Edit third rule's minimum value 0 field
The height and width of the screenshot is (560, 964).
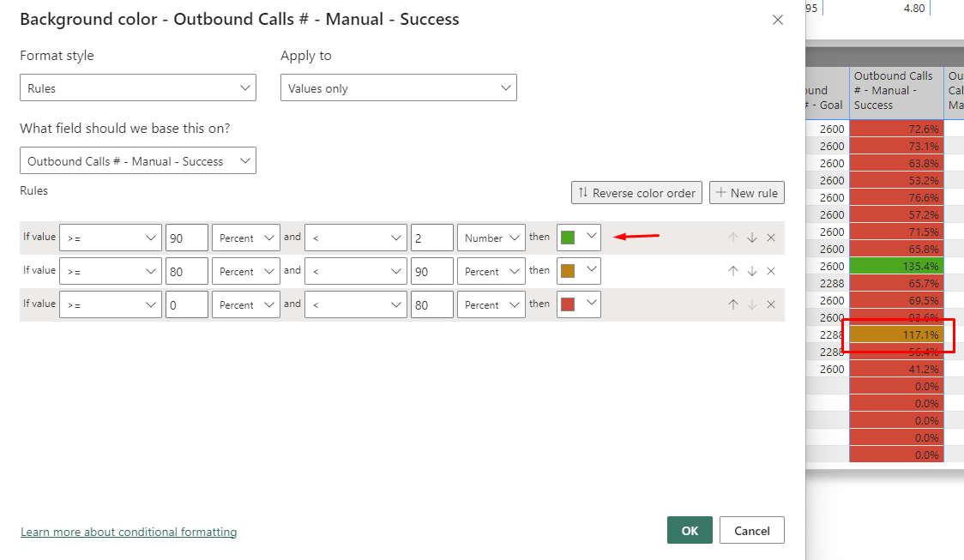187,304
